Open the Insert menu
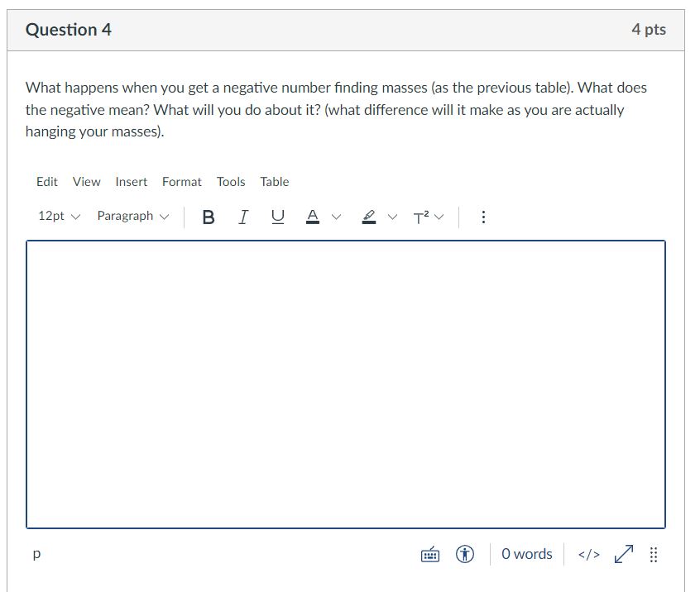 click(132, 182)
